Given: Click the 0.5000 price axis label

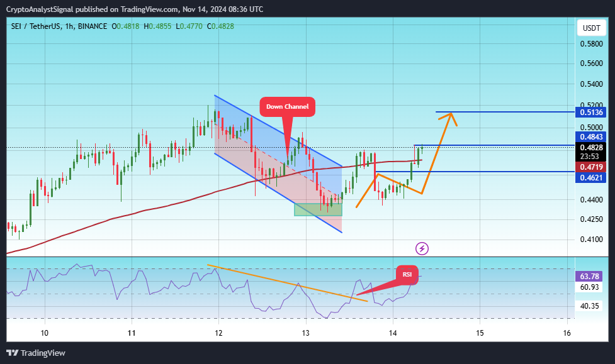Looking at the screenshot, I should (592, 128).
